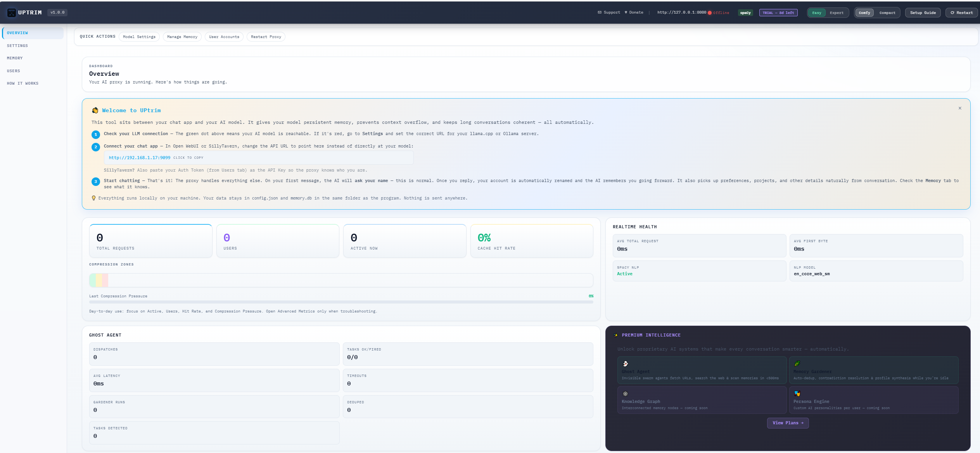Switch to Expert mode
The height and width of the screenshot is (453, 980).
(837, 13)
